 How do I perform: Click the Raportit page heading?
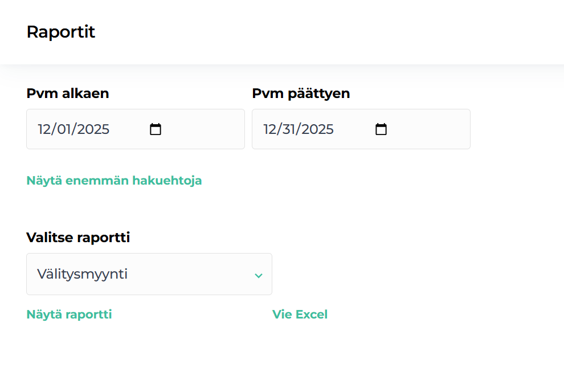[60, 32]
